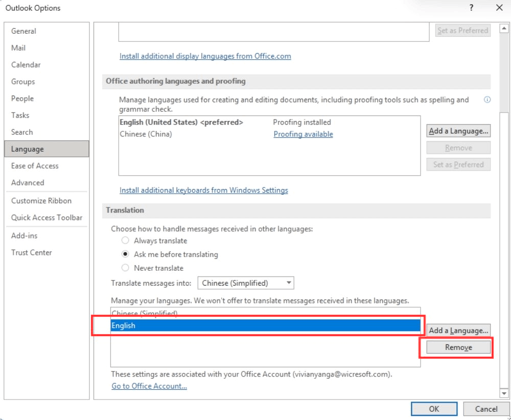
Task: Open Install additional keyboards from Windows Settings
Action: pyautogui.click(x=204, y=190)
